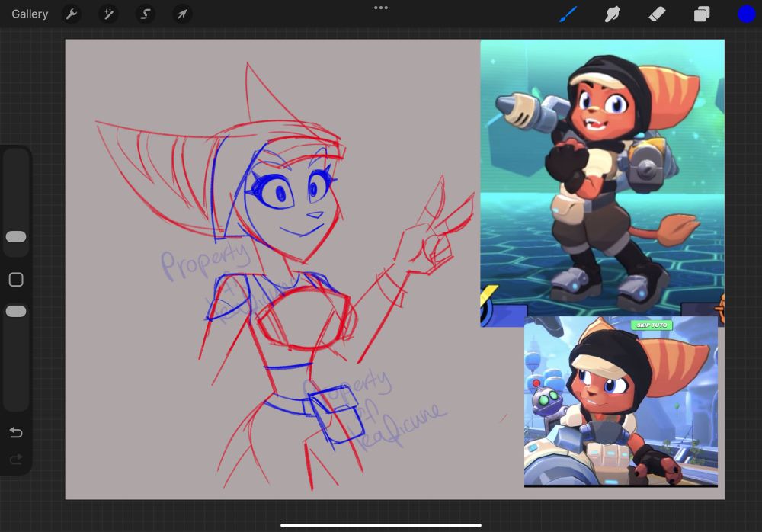Tap the three-dot multitasking menu
The width and height of the screenshot is (762, 532).
[381, 8]
